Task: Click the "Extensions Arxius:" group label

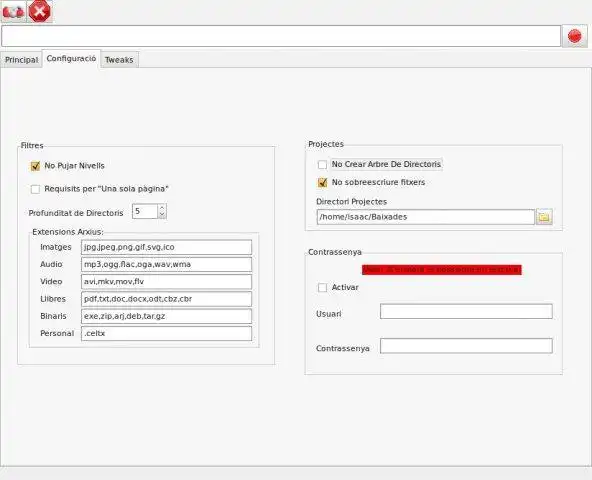Action: [x=68, y=232]
